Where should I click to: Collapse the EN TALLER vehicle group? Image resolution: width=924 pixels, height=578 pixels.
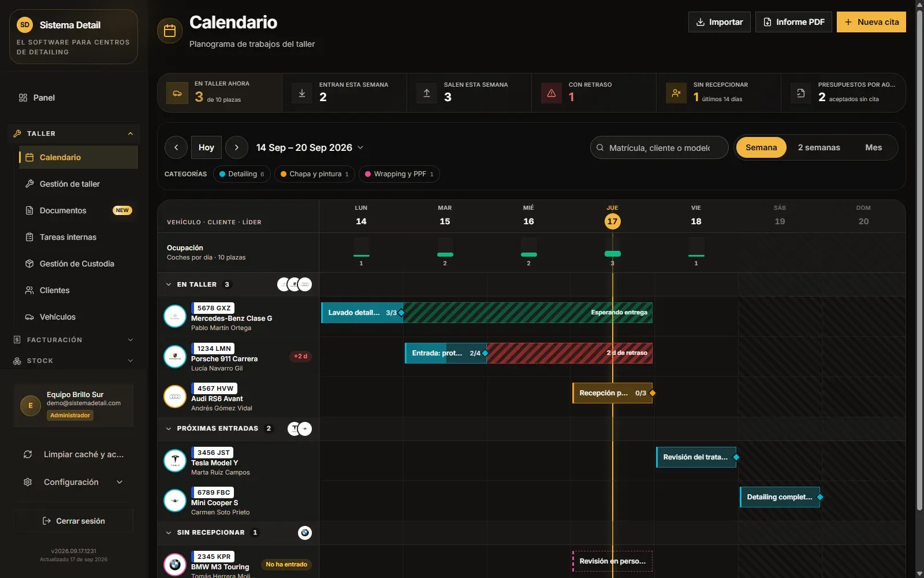[x=169, y=284]
